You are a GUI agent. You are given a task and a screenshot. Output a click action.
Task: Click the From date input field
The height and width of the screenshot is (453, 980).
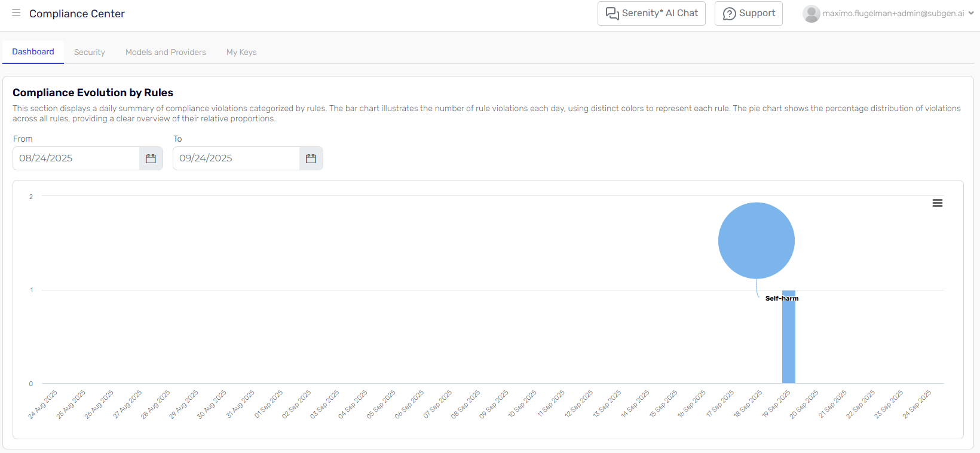[76, 158]
